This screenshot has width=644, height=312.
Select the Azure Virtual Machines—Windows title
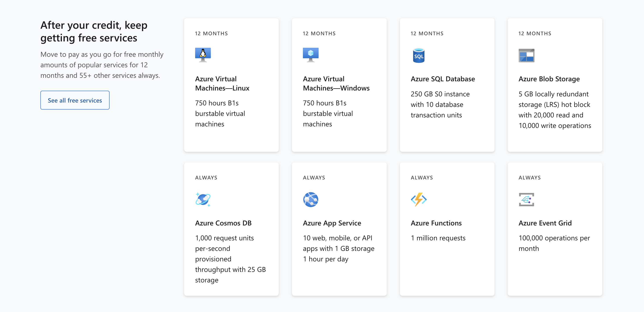coord(336,83)
